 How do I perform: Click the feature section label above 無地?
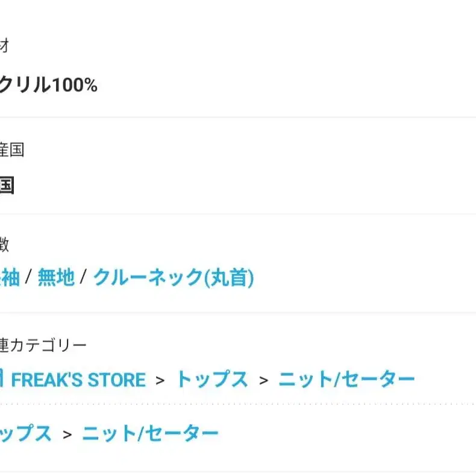pos(4,245)
